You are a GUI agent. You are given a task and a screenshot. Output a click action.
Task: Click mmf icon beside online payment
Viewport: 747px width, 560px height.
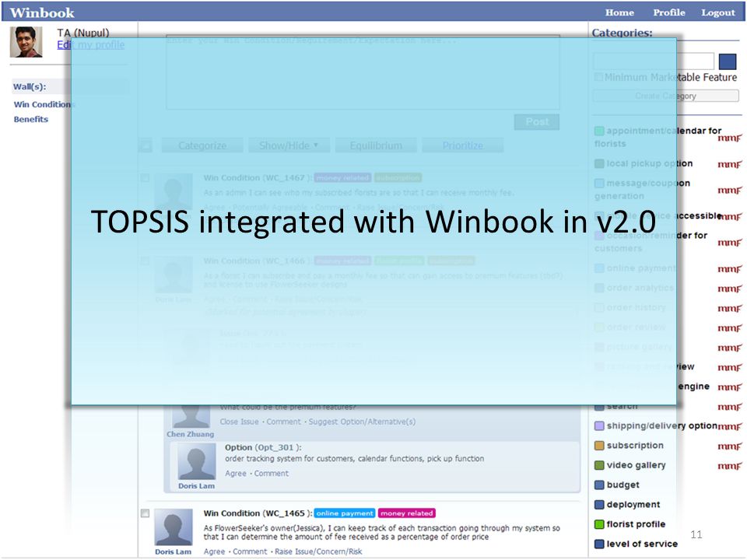click(729, 269)
